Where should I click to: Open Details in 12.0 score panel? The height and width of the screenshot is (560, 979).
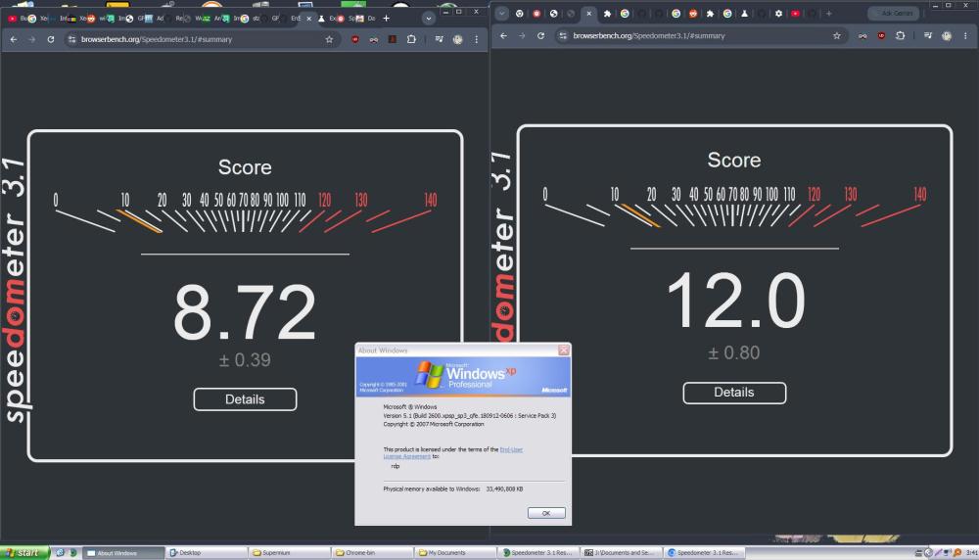tap(734, 393)
